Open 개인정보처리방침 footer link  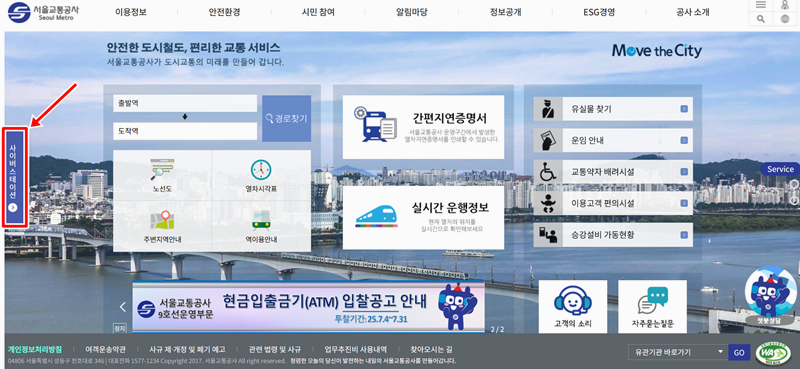(x=35, y=350)
